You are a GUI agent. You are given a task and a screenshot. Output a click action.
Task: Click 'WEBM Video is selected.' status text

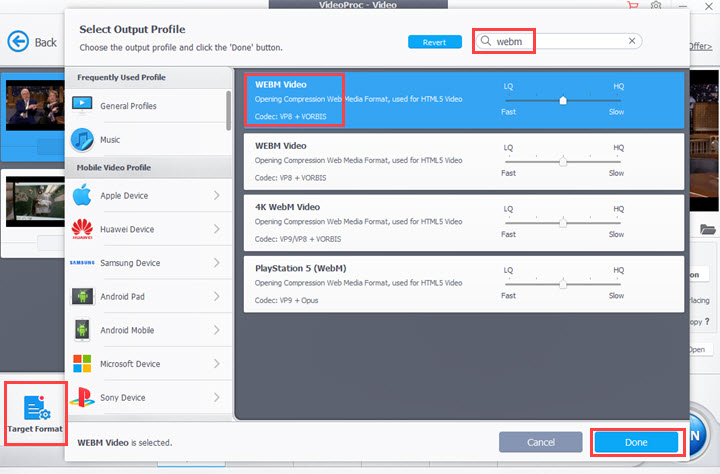[124, 443]
